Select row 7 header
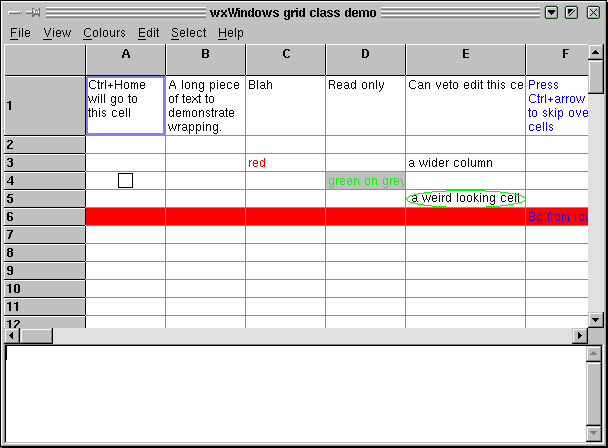Image resolution: width=608 pixels, height=448 pixels. pyautogui.click(x=45, y=235)
